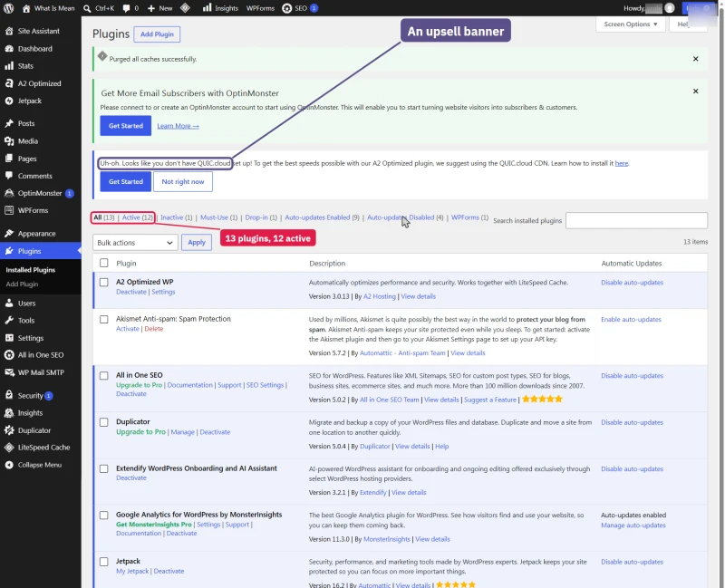Filter plugins by Must-Use (1)

218,217
